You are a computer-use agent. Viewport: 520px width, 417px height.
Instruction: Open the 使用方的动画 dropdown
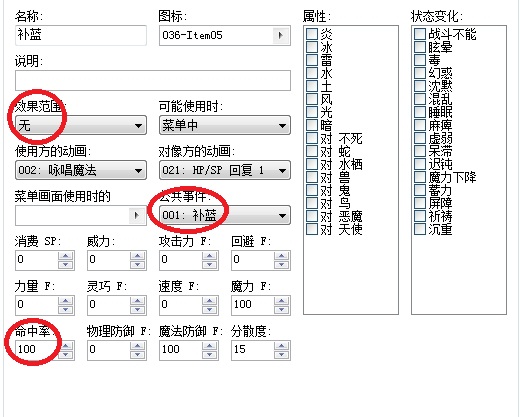point(81,170)
